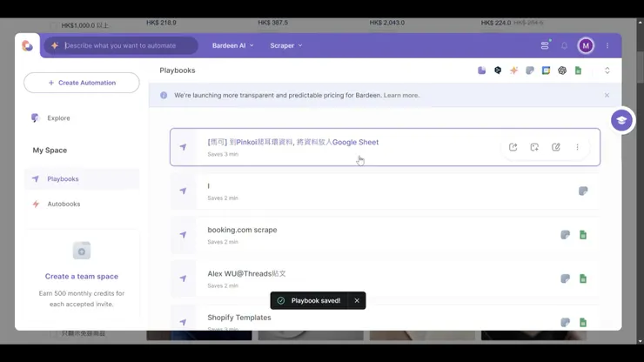
Task: Filter by black hexagon app icon
Action: click(498, 70)
